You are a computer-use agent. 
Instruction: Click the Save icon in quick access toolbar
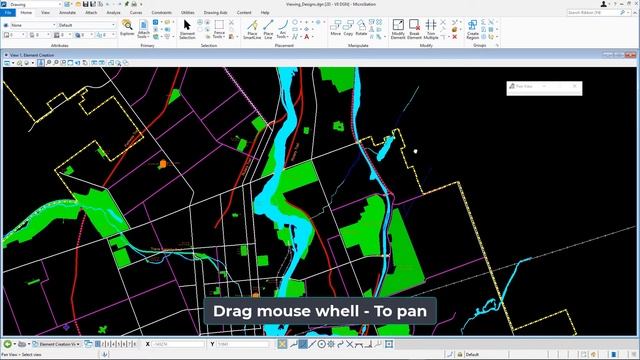click(85, 4)
